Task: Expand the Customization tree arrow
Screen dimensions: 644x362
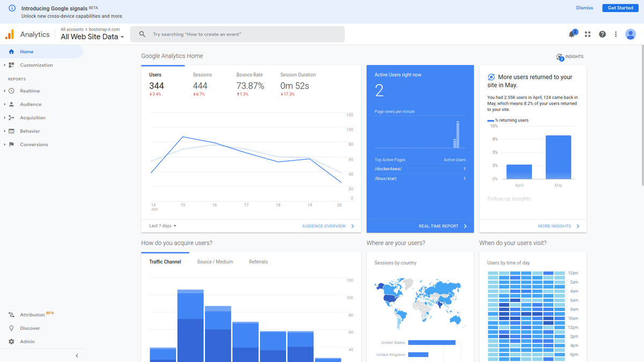Action: tap(4, 65)
